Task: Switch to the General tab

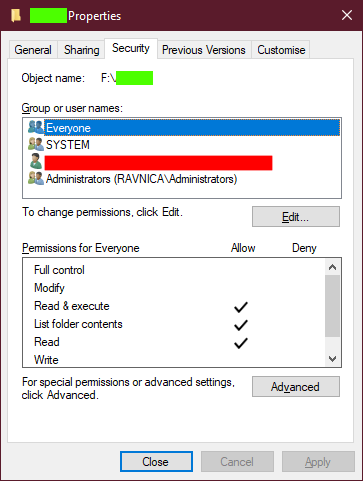Action: point(33,50)
